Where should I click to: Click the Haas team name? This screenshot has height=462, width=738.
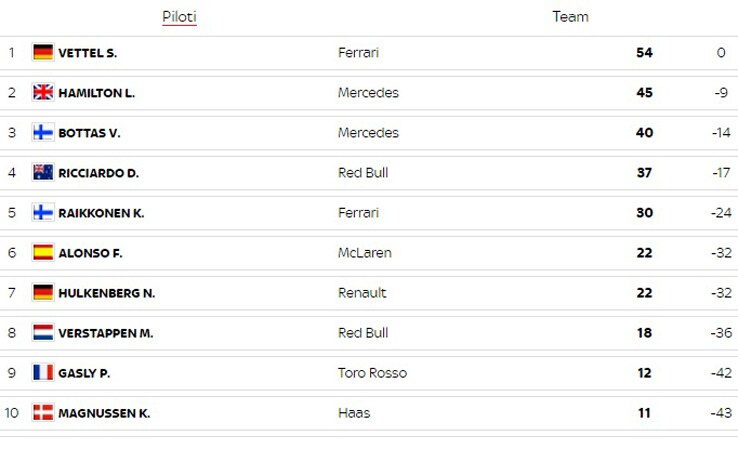click(x=354, y=413)
